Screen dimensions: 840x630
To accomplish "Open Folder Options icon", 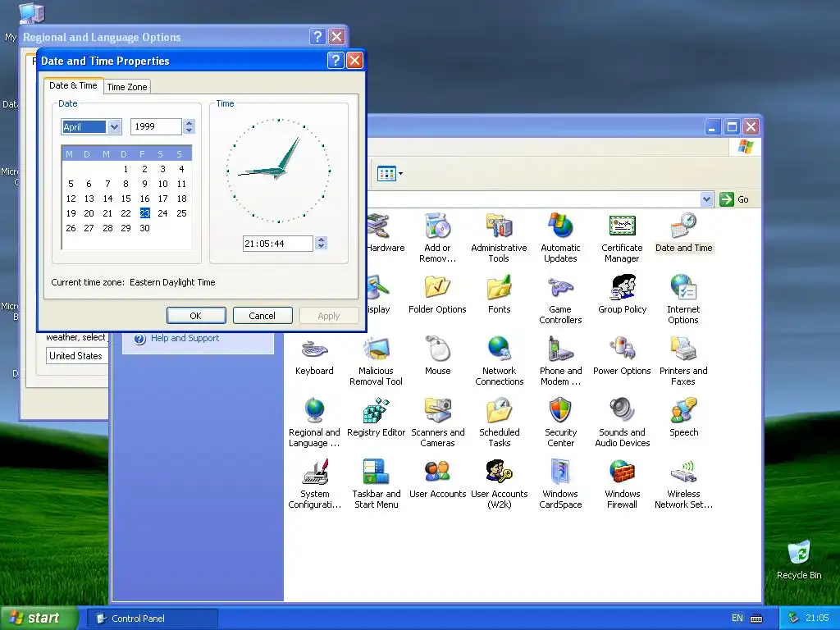I will click(437, 294).
